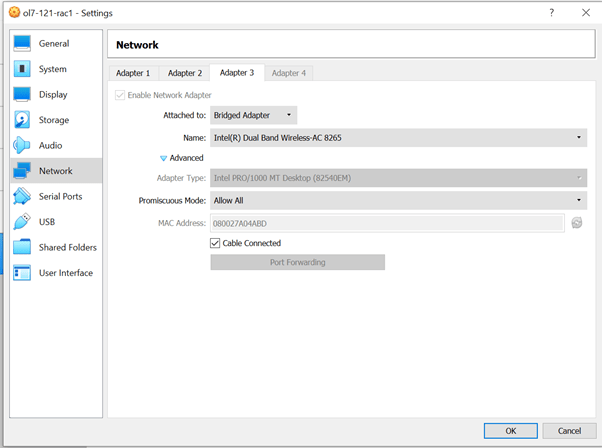Toggle the Cable Connected checkbox

(x=215, y=243)
